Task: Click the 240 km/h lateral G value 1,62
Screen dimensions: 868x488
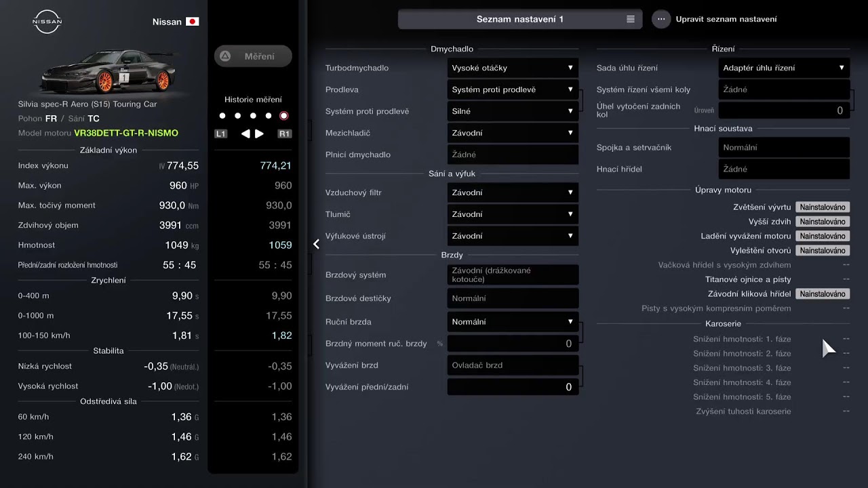Action: pyautogui.click(x=182, y=457)
